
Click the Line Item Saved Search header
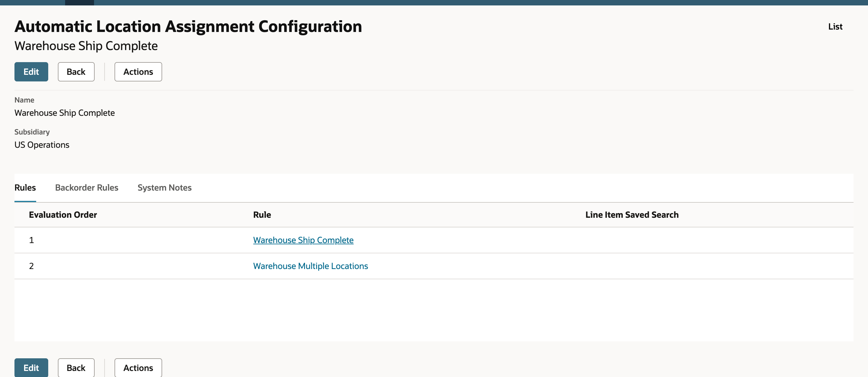point(632,214)
